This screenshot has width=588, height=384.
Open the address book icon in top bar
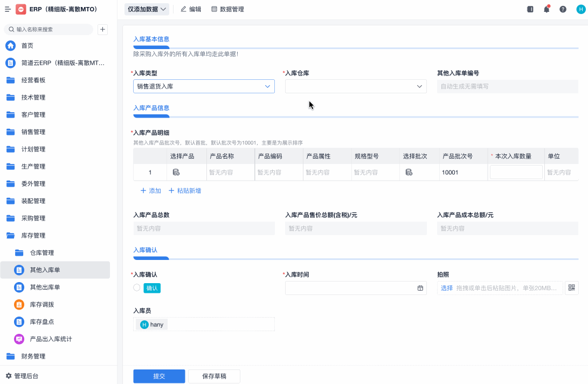[530, 9]
